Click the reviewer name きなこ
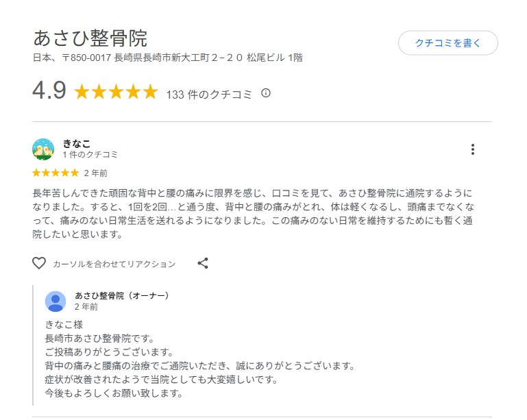Viewport: 527px width, 420px height. pos(76,144)
